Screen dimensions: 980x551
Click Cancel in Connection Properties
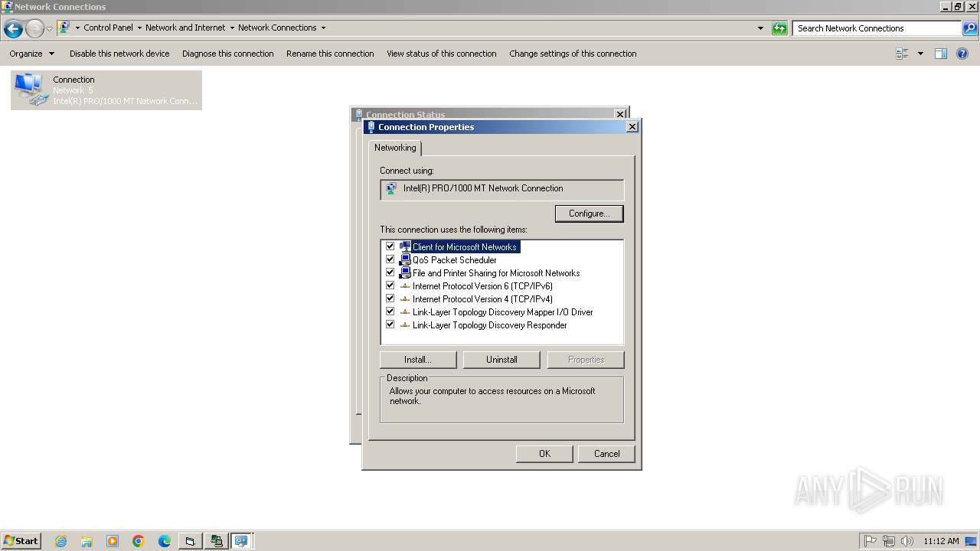607,454
